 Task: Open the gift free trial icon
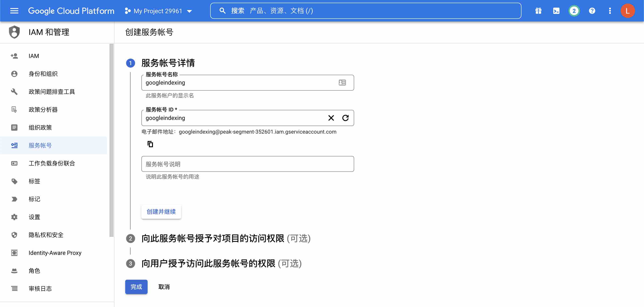click(x=538, y=11)
